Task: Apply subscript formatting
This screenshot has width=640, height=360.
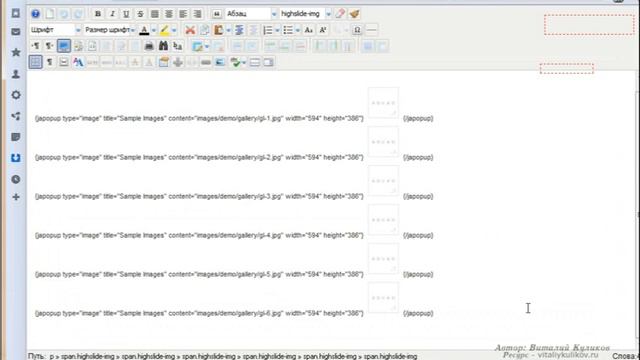Action: click(x=309, y=30)
